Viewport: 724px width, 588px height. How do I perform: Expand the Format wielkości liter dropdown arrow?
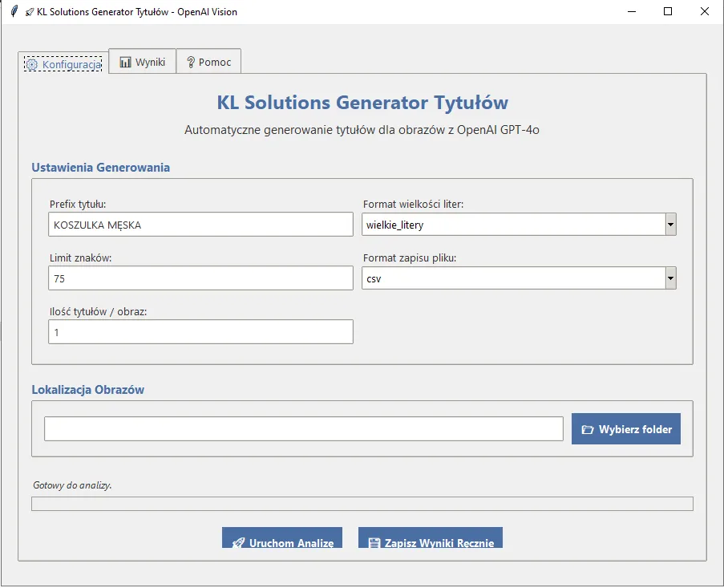pyautogui.click(x=670, y=225)
